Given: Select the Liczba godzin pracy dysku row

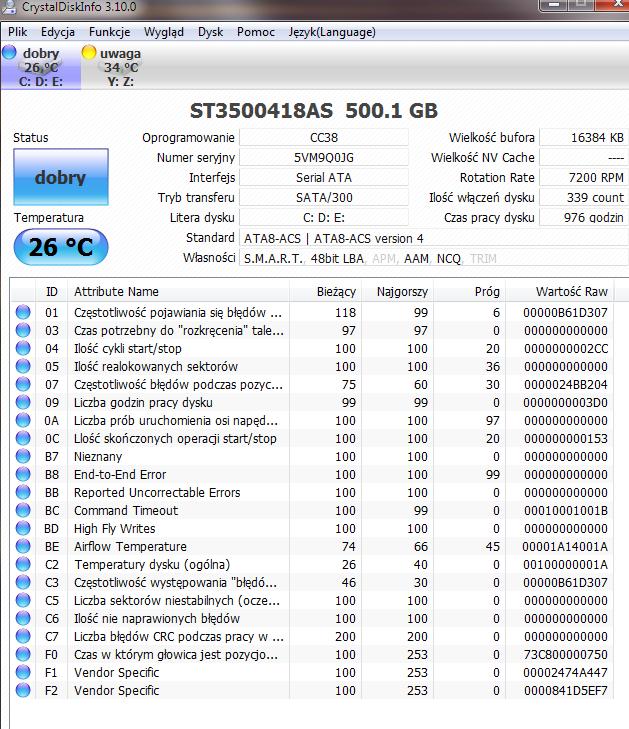Looking at the screenshot, I should pyautogui.click(x=312, y=402).
